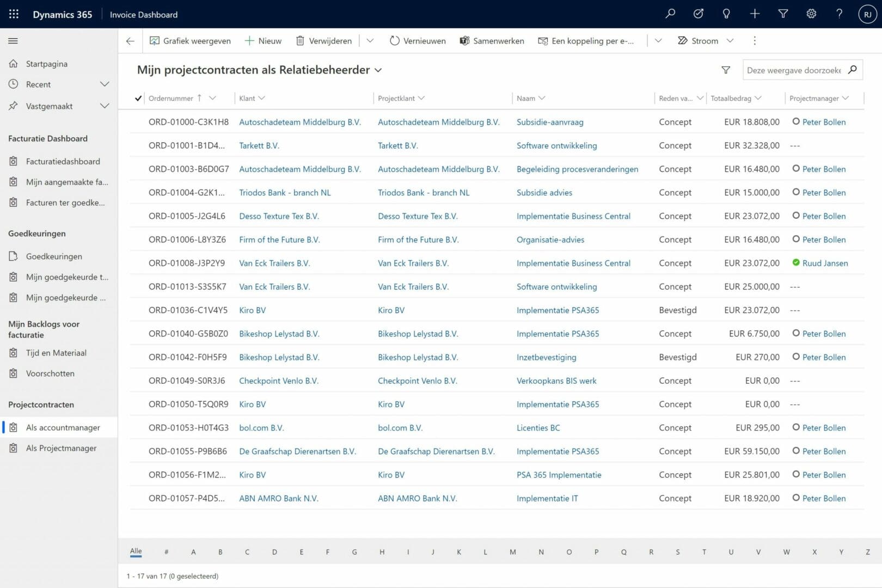
Task: Click the more commands ellipsis
Action: 754,41
